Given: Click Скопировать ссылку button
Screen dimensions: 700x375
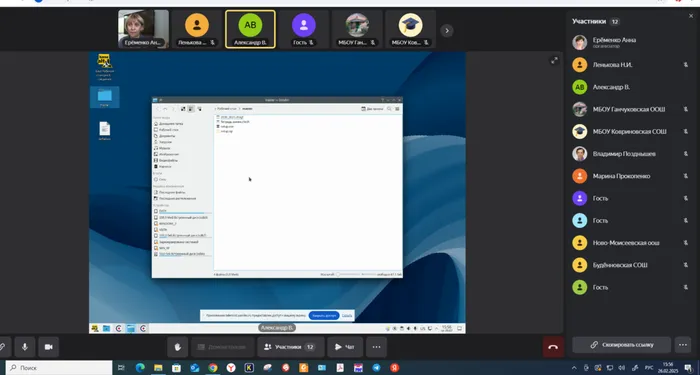Looking at the screenshot, I should pyautogui.click(x=621, y=345).
